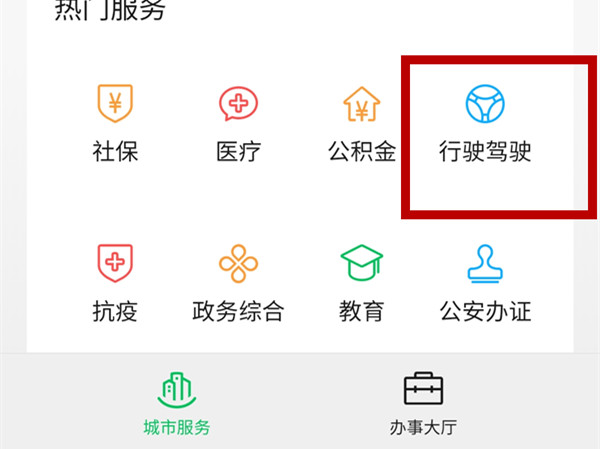Tap the 教育 text label
Screen dimensions: 600x449
(x=362, y=311)
